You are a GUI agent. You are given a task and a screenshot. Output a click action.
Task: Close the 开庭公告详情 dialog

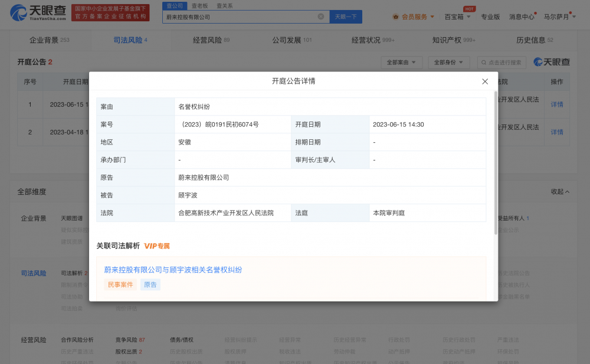coord(485,81)
